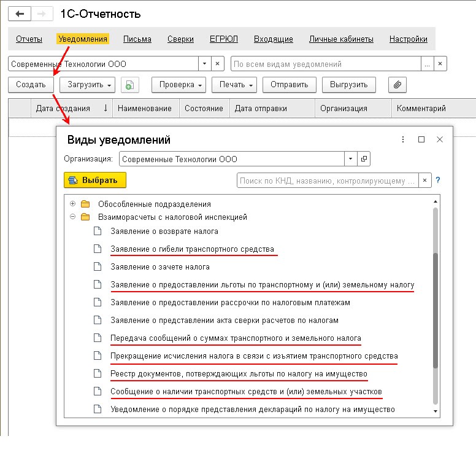Click the back navigation arrow
This screenshot has height=455, width=476.
click(20, 14)
